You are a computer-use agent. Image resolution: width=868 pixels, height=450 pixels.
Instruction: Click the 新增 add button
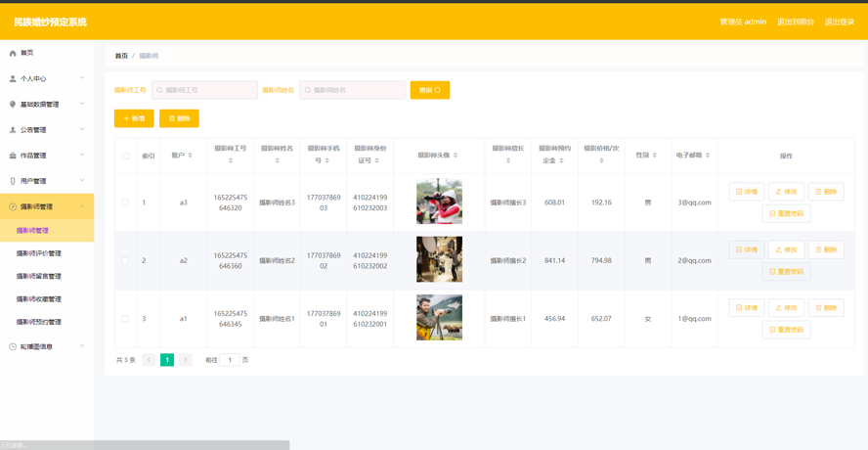pos(134,118)
